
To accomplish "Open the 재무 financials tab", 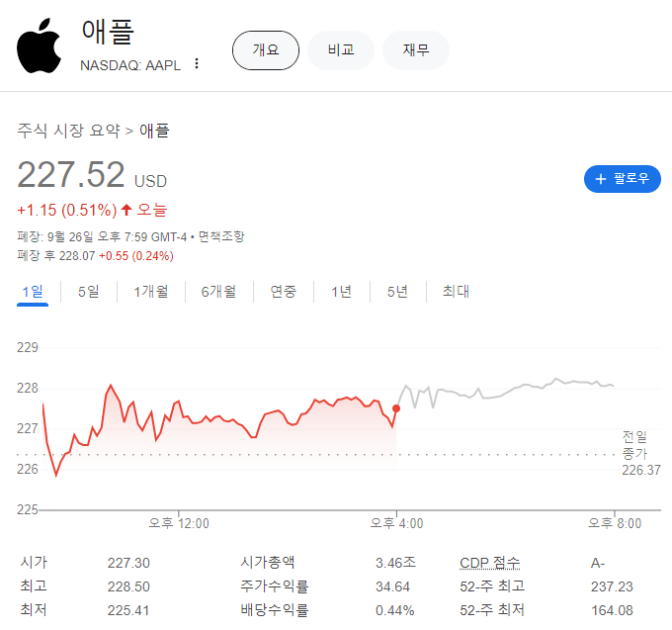I will coord(416,50).
